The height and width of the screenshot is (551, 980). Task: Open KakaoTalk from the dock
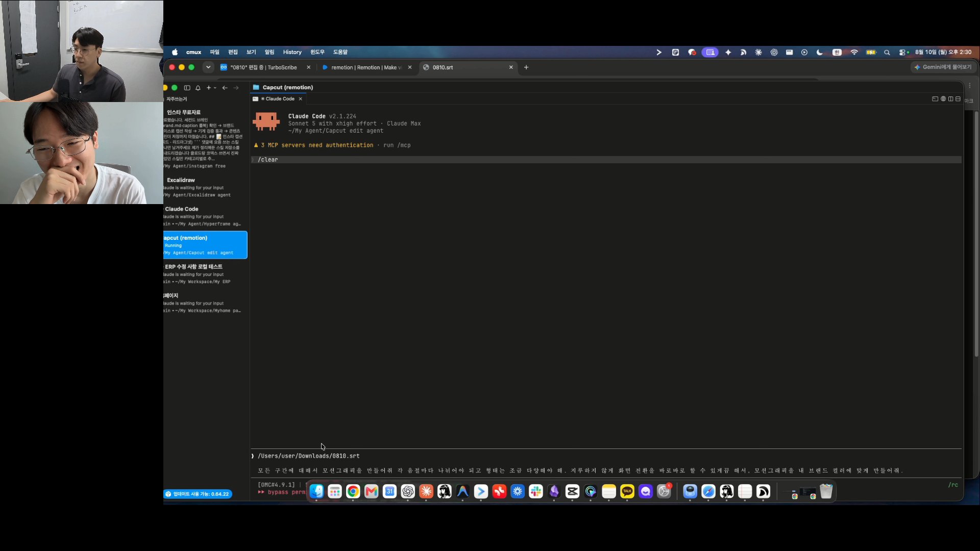[x=627, y=491]
